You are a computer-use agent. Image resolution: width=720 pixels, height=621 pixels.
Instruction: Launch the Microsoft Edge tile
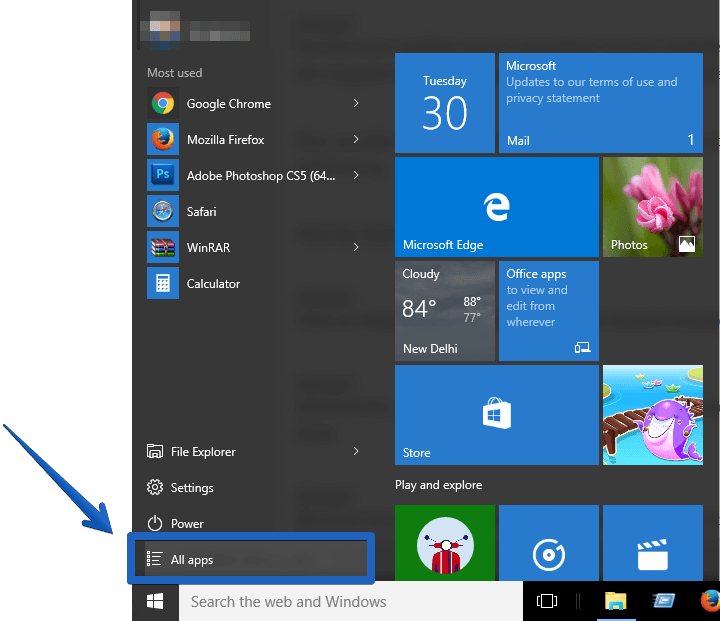(496, 207)
